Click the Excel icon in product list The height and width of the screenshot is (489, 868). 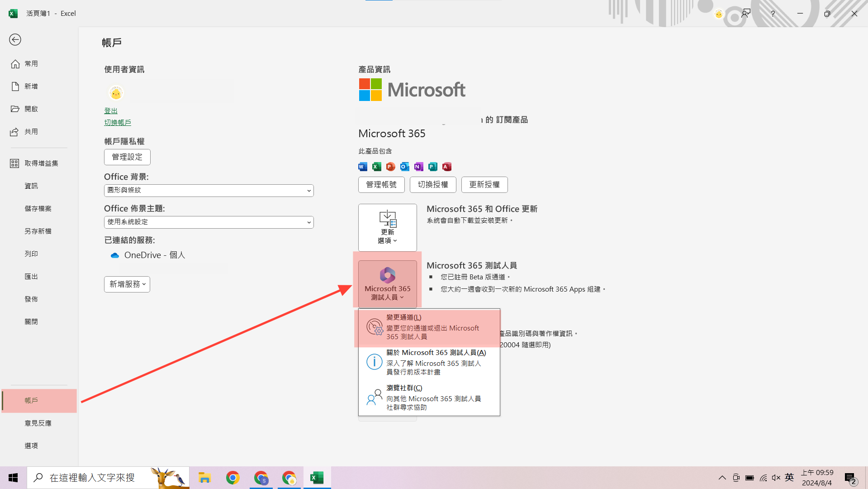click(377, 167)
